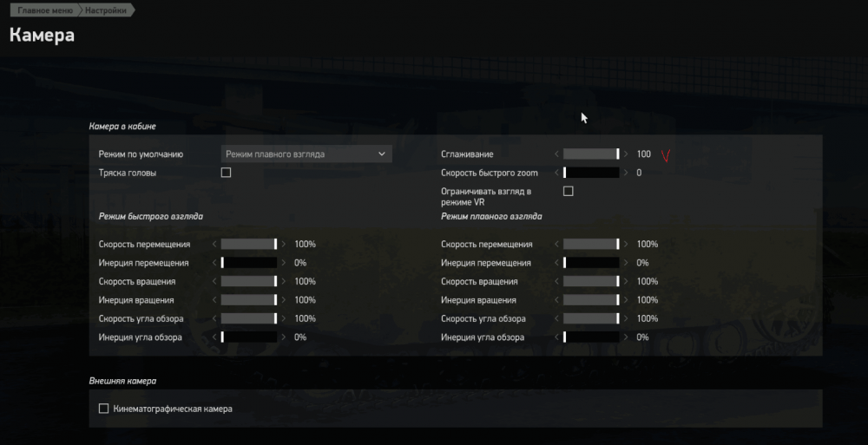
Task: Click smooth-look Скорость вращения slider
Action: pyautogui.click(x=591, y=281)
